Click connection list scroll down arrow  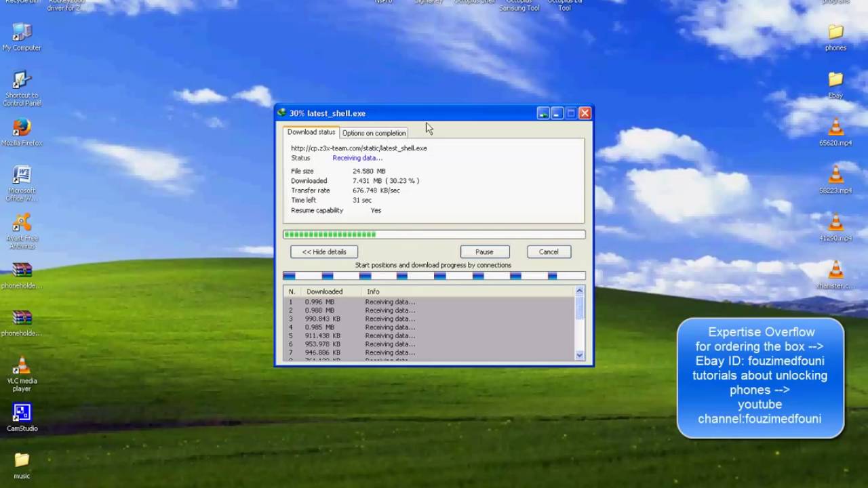pyautogui.click(x=579, y=354)
